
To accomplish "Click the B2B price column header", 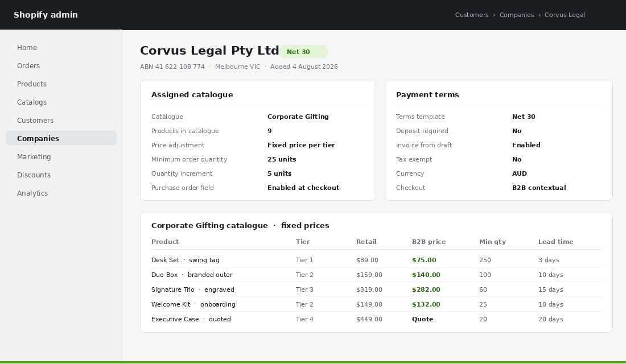I will pos(429,242).
